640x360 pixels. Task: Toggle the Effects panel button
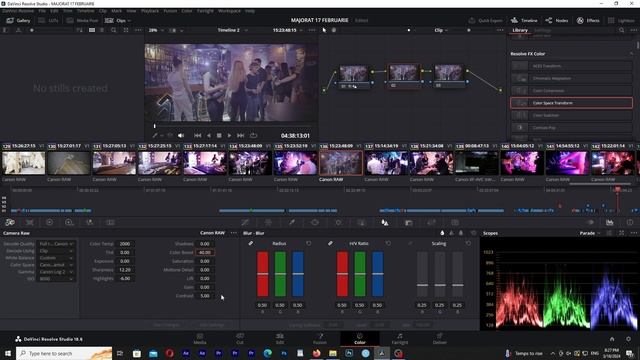[x=588, y=20]
